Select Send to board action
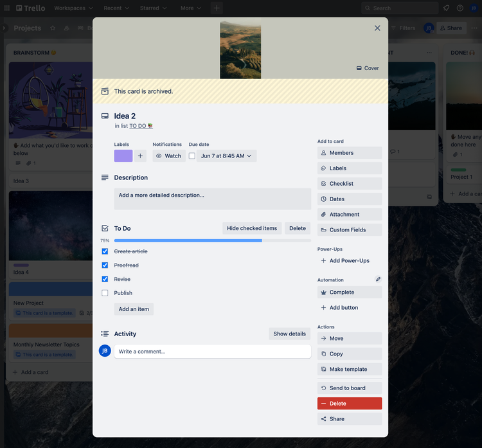482x448 pixels. (x=350, y=388)
